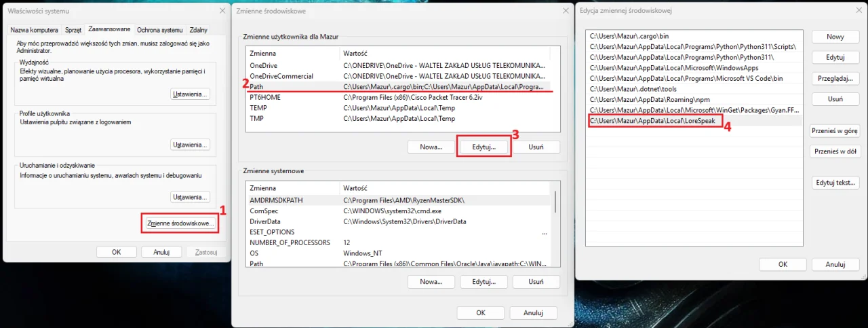Open the Sprzęt tab
The height and width of the screenshot is (328, 868).
tap(73, 30)
